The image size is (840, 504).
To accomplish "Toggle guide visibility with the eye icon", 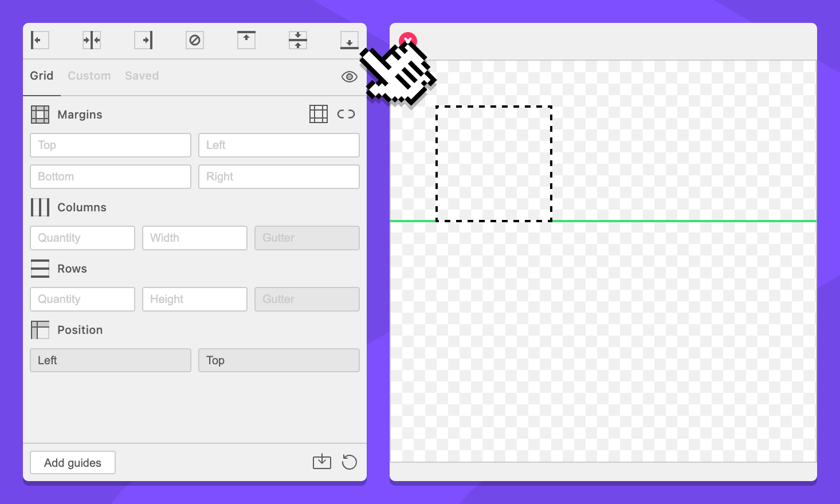I will (349, 77).
